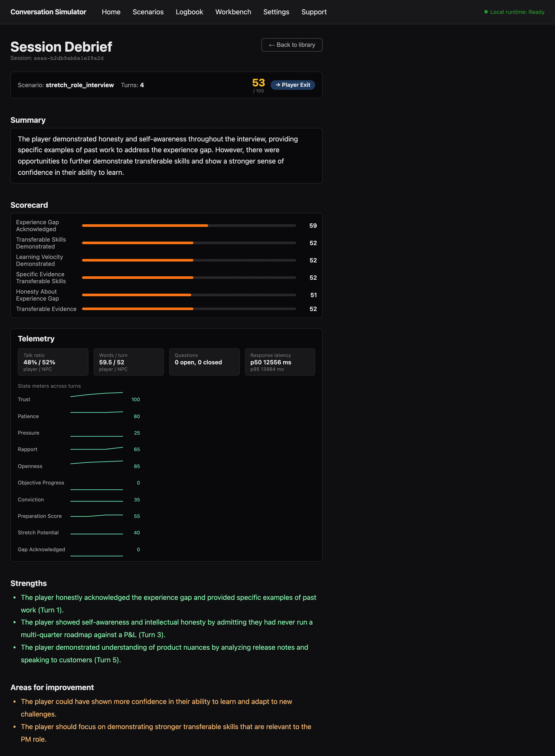Select the Words / turn telemetry card
The width and height of the screenshot is (555, 756).
pos(129,362)
